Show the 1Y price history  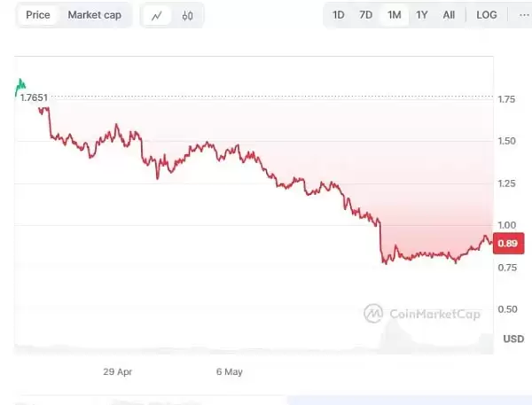tap(422, 15)
